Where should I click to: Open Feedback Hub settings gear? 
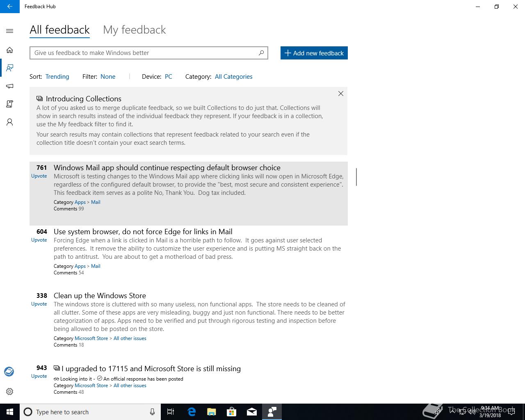point(10,392)
